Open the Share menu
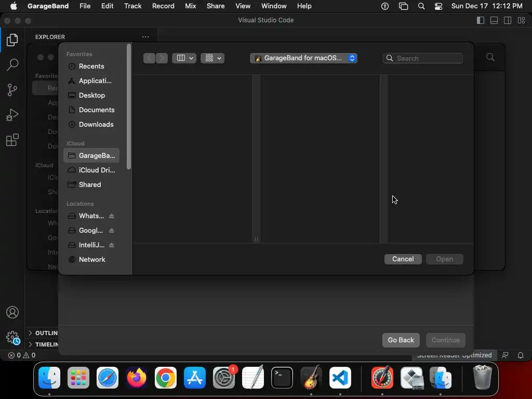The width and height of the screenshot is (532, 399). pyautogui.click(x=216, y=6)
